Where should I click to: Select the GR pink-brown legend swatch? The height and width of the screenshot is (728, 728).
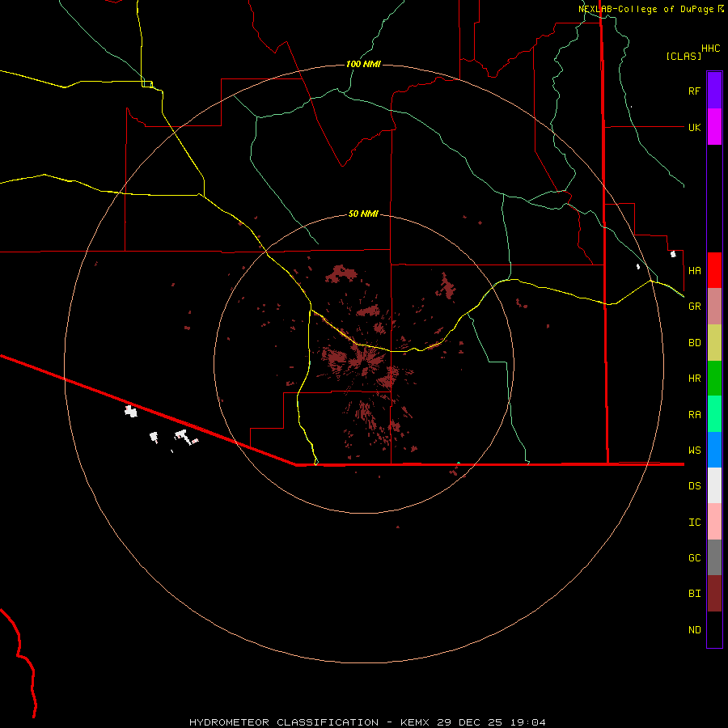(714, 307)
